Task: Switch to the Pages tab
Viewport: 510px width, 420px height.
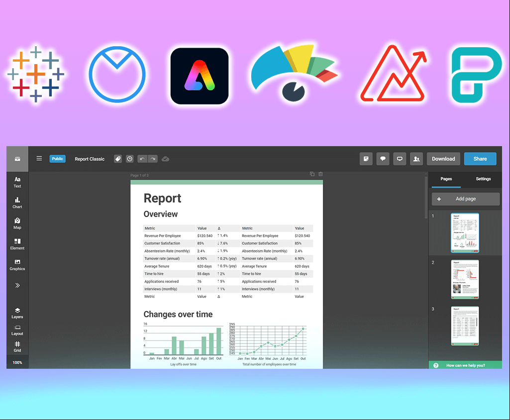Action: point(446,179)
